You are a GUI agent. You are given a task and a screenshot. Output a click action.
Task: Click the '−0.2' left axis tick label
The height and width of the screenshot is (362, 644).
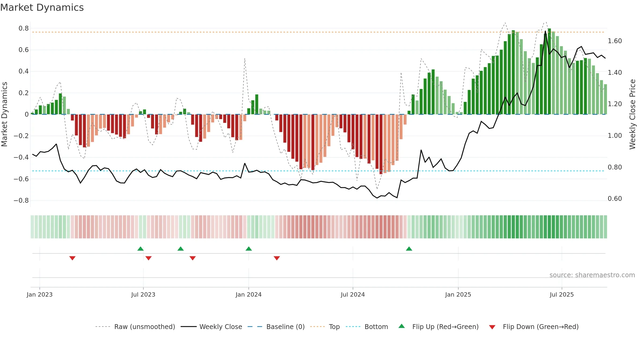click(21, 136)
